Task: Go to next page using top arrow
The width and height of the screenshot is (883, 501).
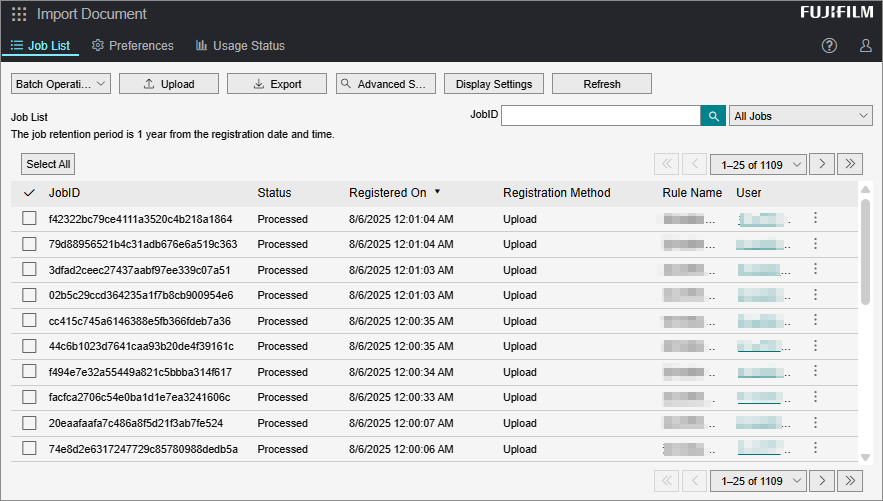Action: pos(822,164)
